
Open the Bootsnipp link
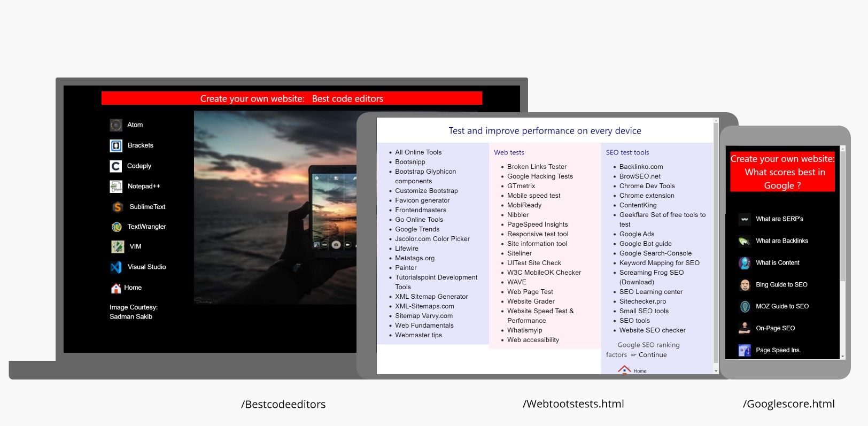point(410,162)
